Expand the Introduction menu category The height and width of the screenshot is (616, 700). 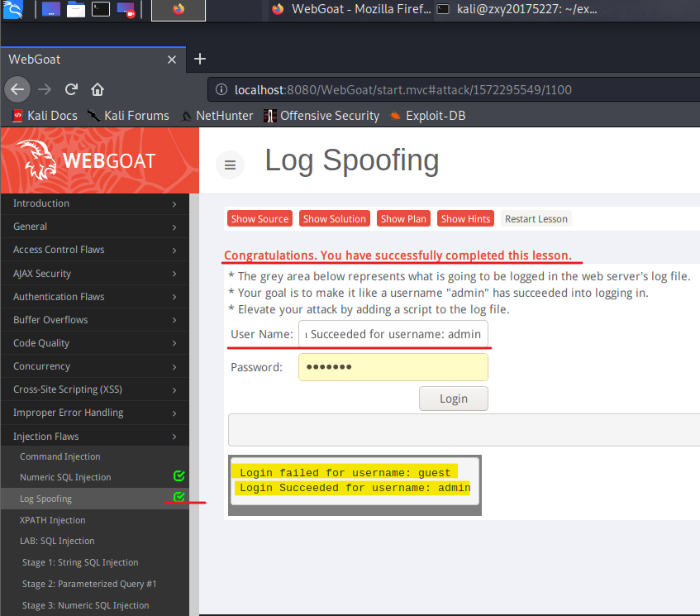tap(95, 203)
